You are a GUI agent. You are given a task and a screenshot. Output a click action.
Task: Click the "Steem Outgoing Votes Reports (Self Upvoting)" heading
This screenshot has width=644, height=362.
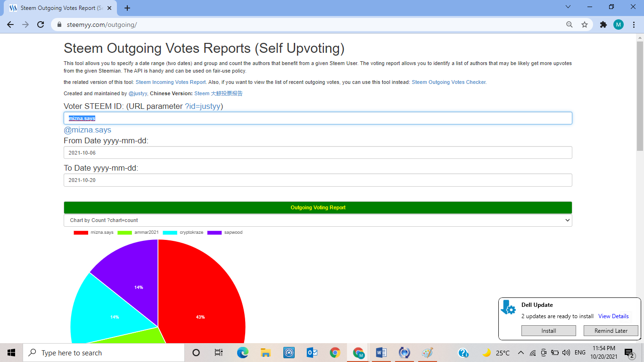(204, 48)
